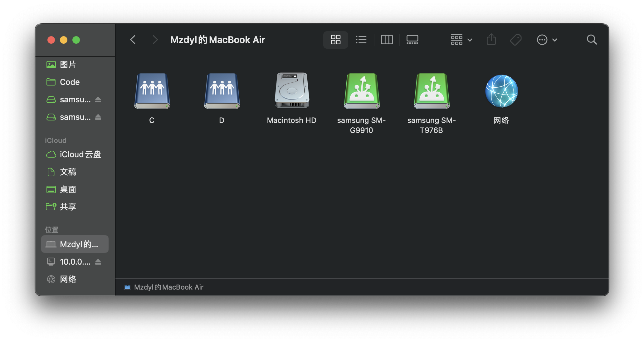The image size is (644, 342).
Task: Select the shared volume named C
Action: 152,91
